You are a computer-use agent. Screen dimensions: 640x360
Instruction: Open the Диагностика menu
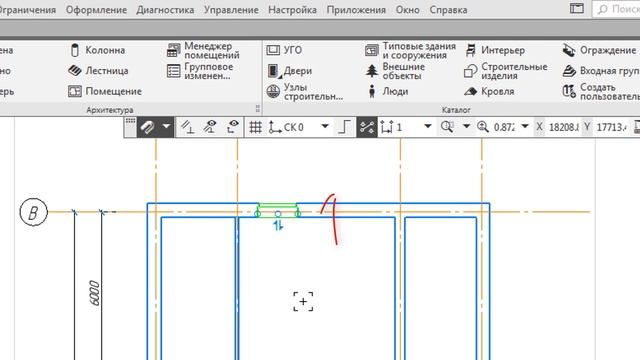[x=165, y=9]
